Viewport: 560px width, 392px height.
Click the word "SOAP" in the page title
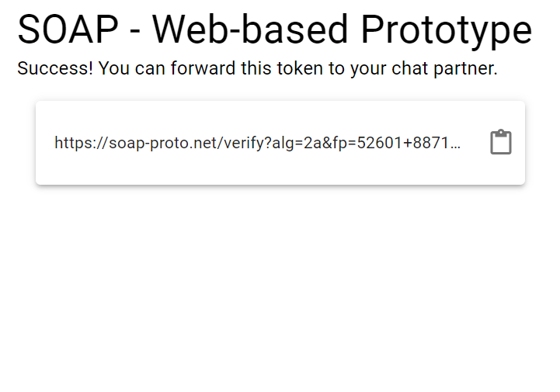[68, 30]
